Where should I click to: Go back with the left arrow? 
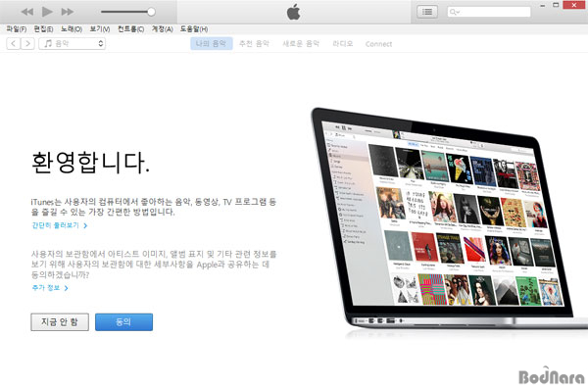pyautogui.click(x=14, y=43)
